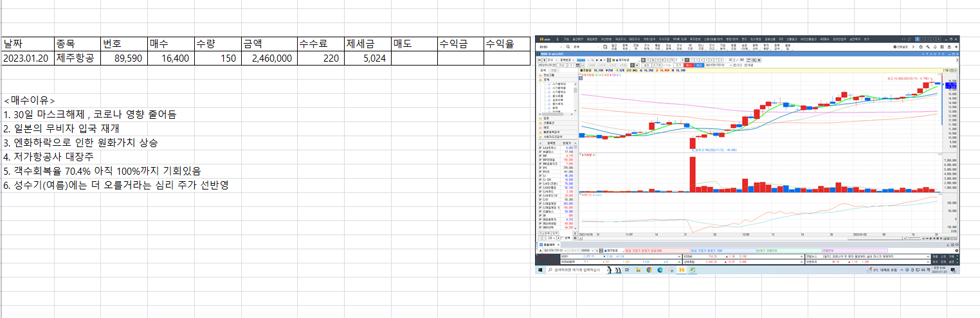Select the 매도 header cell

(414, 44)
